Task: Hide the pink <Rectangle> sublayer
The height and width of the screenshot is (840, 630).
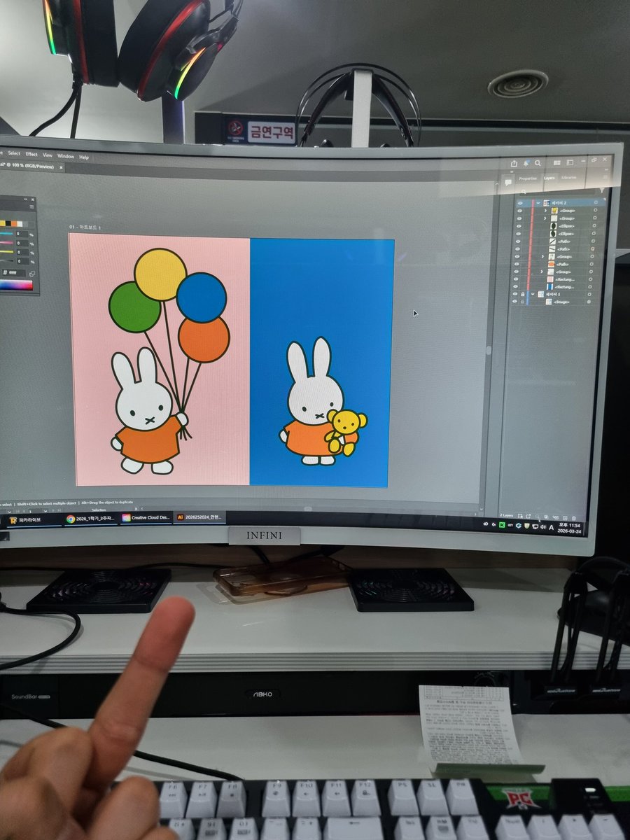Action: (x=516, y=279)
